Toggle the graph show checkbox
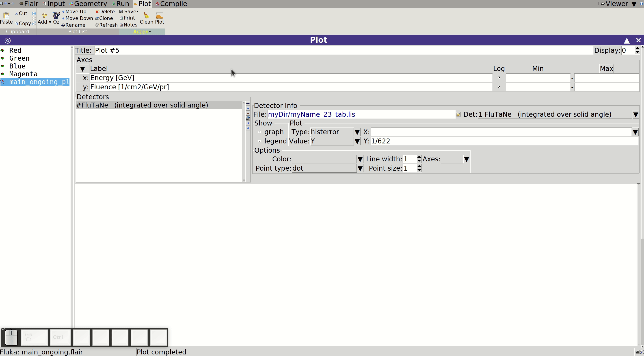The width and height of the screenshot is (644, 356). (x=259, y=132)
